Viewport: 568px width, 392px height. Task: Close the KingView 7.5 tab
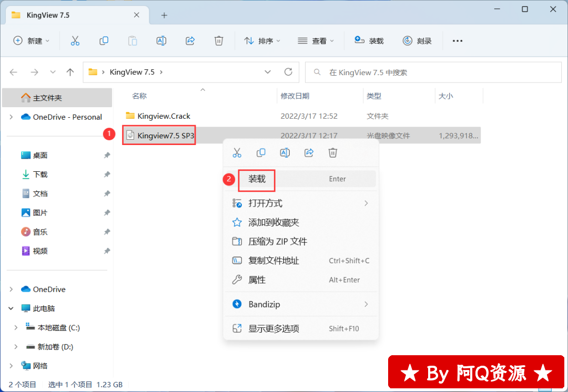coord(137,15)
